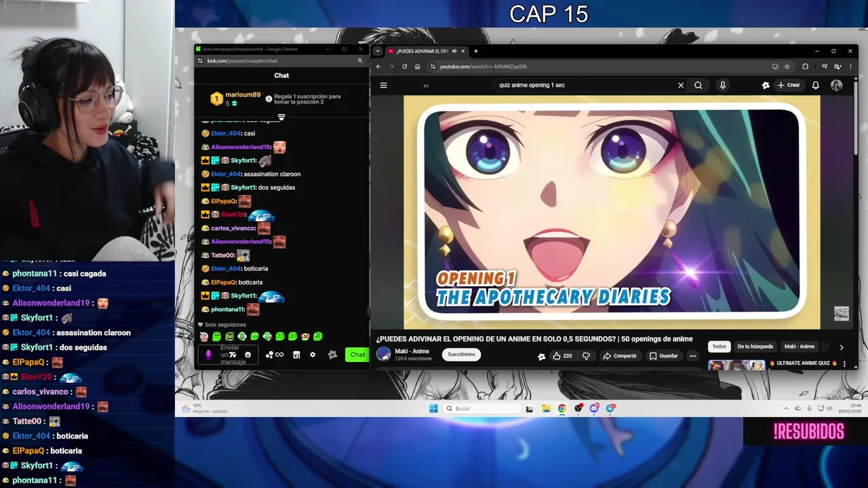Open Windows Start menu

tap(433, 408)
